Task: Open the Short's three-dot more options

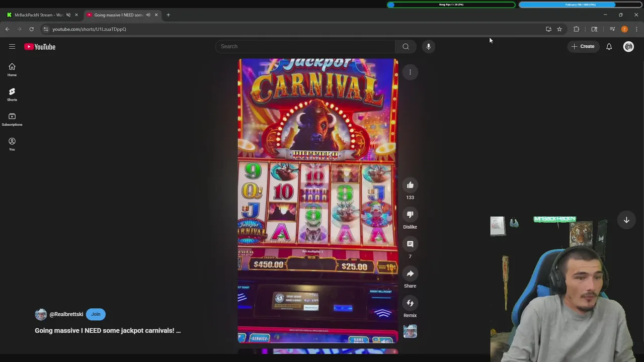Action: 410,72
